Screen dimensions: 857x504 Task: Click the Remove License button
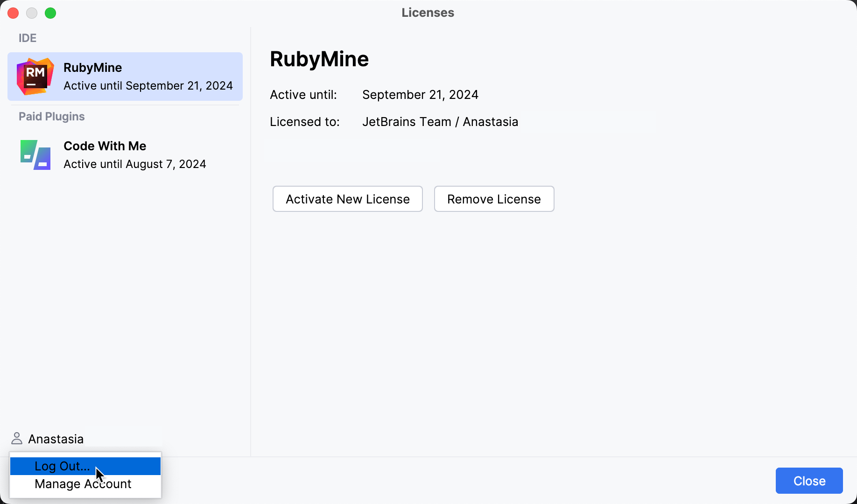(494, 199)
